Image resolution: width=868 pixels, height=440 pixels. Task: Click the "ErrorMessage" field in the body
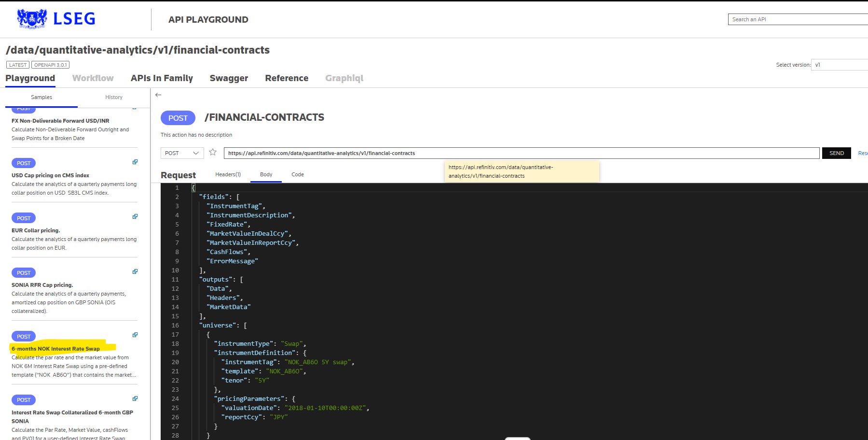(x=232, y=261)
